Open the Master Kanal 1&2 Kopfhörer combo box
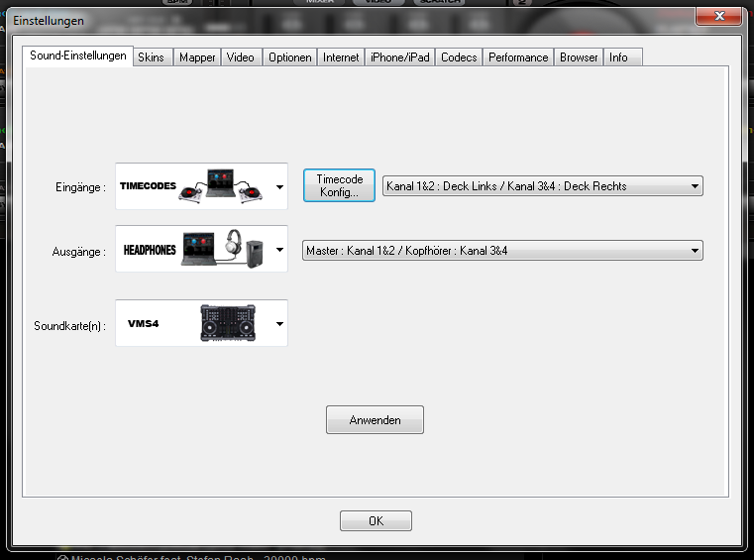 point(502,251)
